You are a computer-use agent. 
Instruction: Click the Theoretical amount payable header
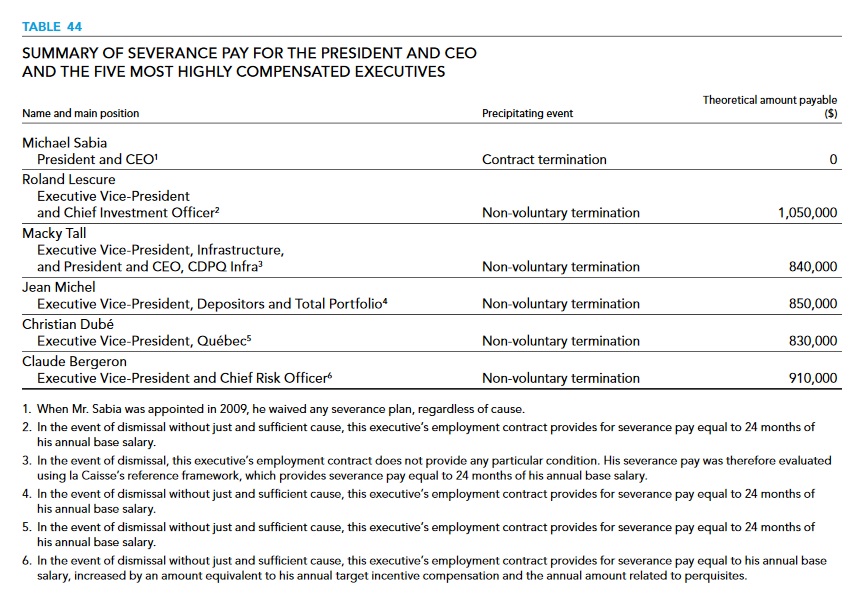[769, 107]
